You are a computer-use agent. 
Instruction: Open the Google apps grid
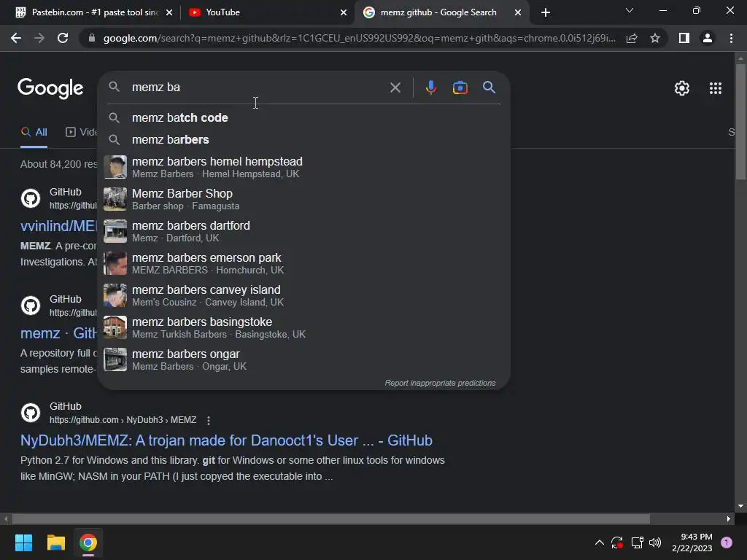pos(715,88)
